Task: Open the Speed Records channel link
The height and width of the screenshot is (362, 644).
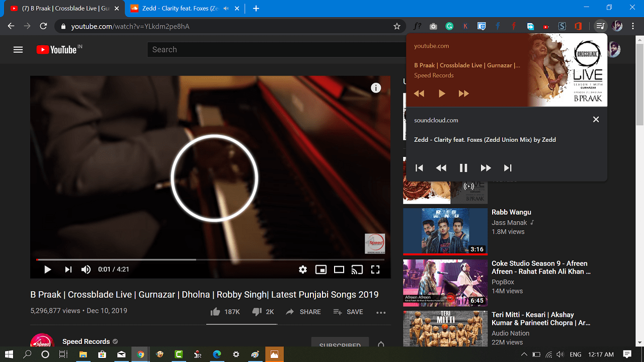Action: (x=86, y=341)
